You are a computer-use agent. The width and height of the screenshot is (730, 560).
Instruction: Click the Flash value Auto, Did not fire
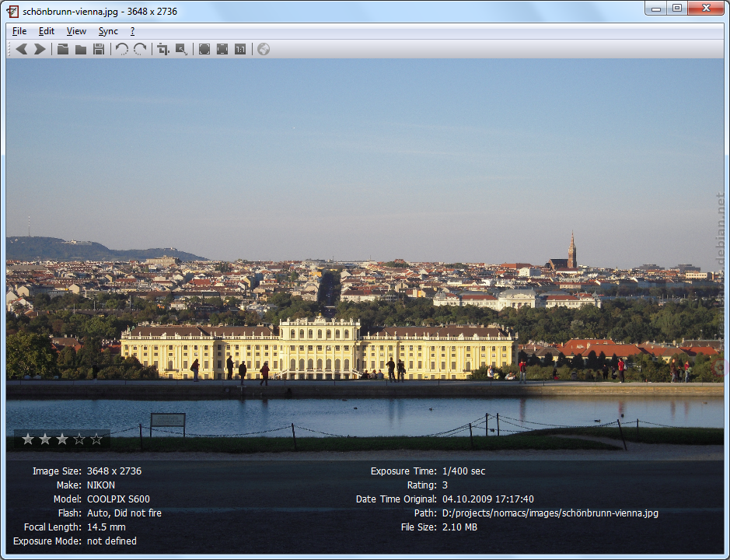tap(124, 513)
